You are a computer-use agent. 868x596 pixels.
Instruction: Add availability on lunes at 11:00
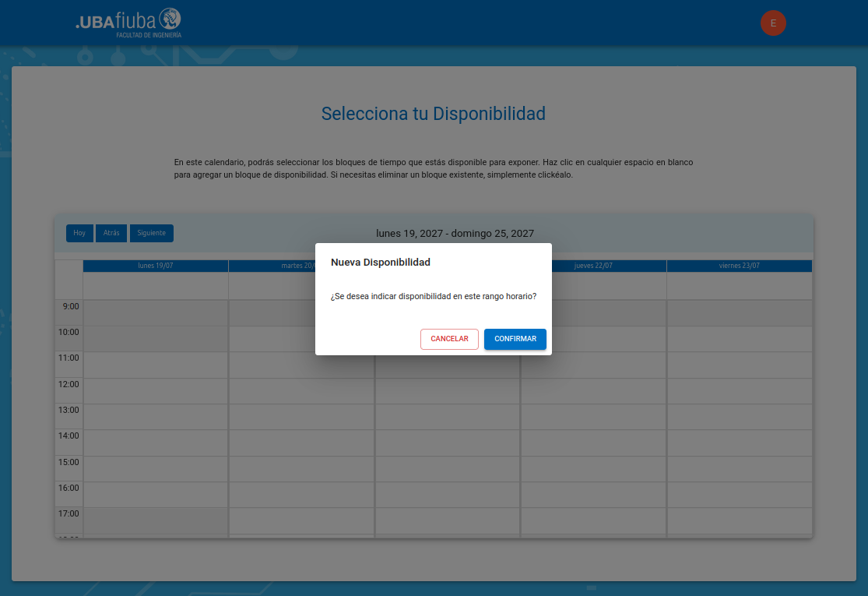[155, 365]
